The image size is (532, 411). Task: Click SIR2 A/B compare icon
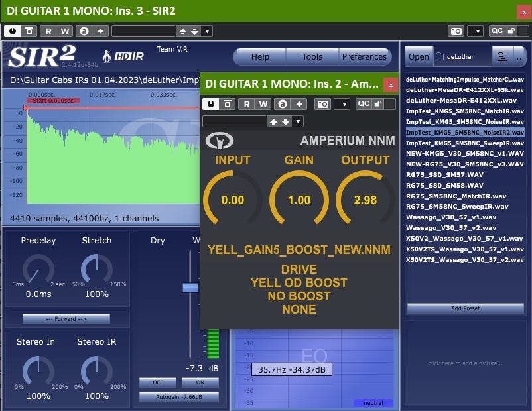84,31
